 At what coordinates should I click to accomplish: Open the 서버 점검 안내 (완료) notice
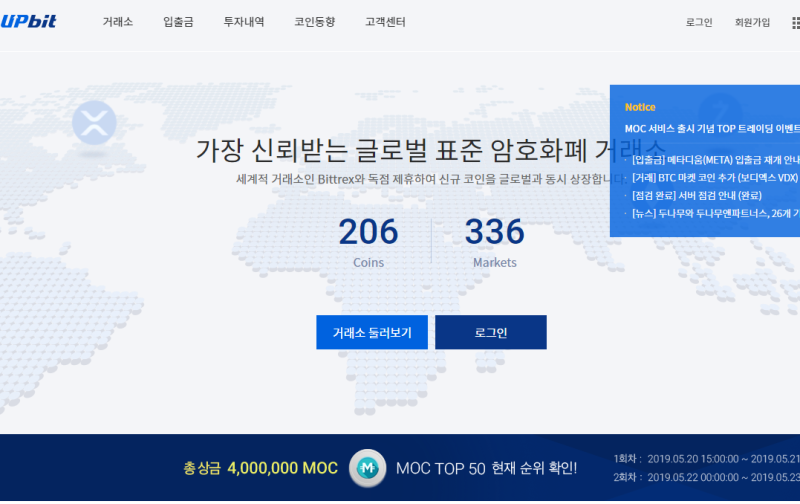[696, 195]
